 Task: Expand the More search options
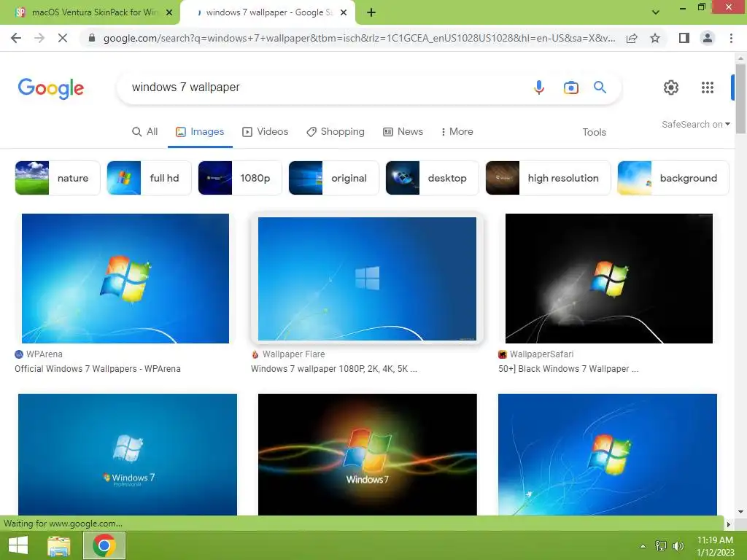tap(457, 132)
